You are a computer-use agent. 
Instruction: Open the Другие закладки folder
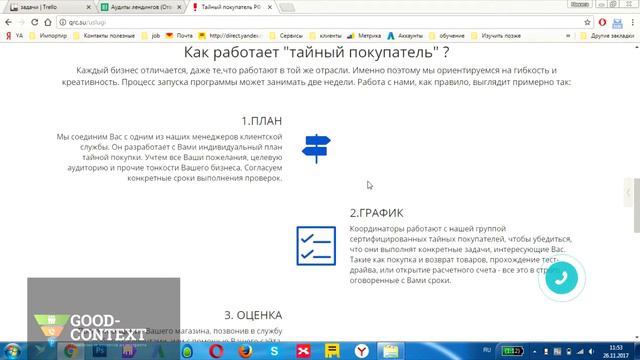click(x=607, y=36)
